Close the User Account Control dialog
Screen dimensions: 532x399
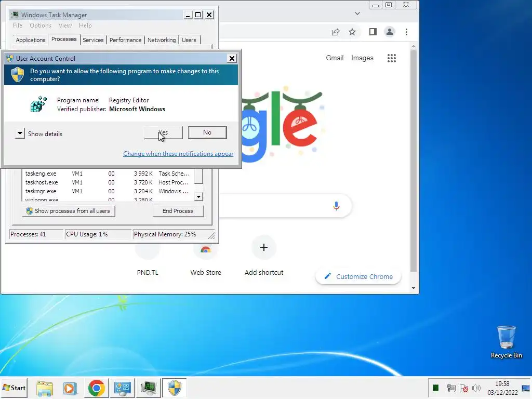pyautogui.click(x=232, y=58)
